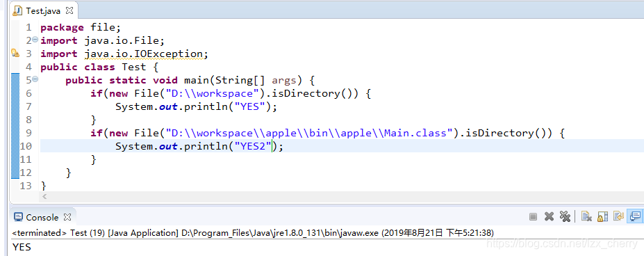Click the warning marker on line 3
This screenshot has height=256, width=644.
coord(15,53)
